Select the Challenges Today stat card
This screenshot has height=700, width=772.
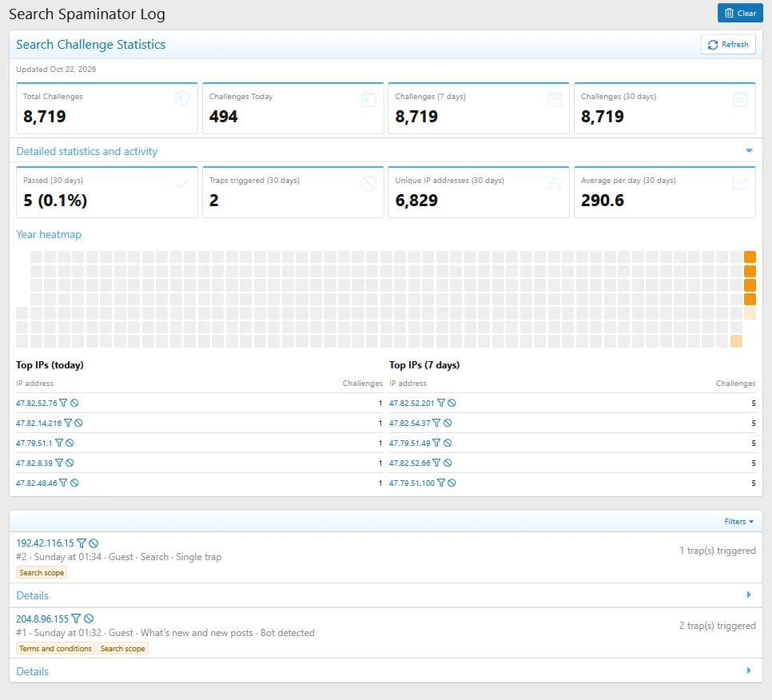[293, 109]
